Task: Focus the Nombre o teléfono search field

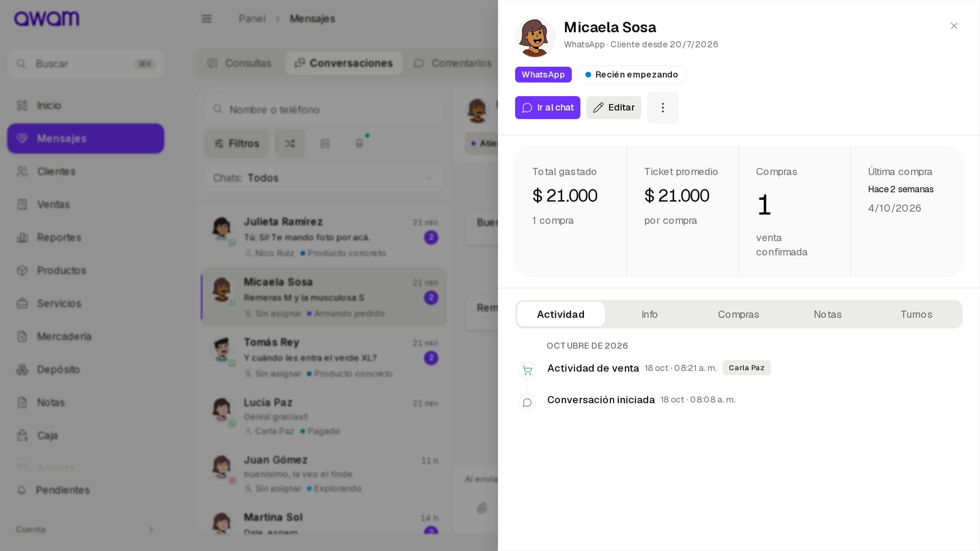Action: coord(323,110)
